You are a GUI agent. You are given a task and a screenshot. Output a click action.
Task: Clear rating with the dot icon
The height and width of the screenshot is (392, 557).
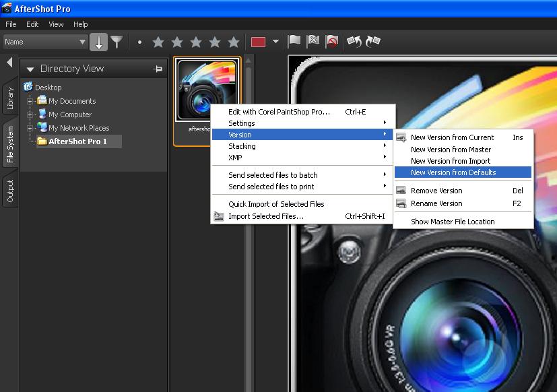139,42
